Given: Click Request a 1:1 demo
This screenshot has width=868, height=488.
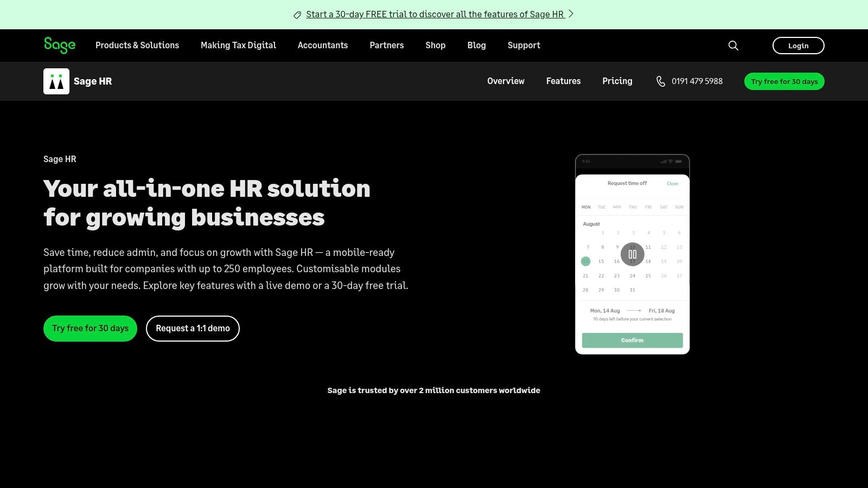Looking at the screenshot, I should tap(193, 328).
